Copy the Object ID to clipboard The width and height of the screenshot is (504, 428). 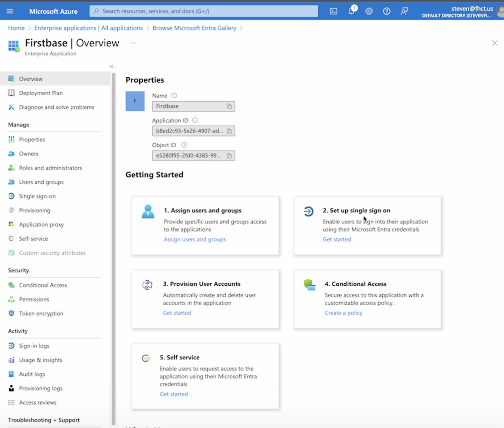pos(229,155)
